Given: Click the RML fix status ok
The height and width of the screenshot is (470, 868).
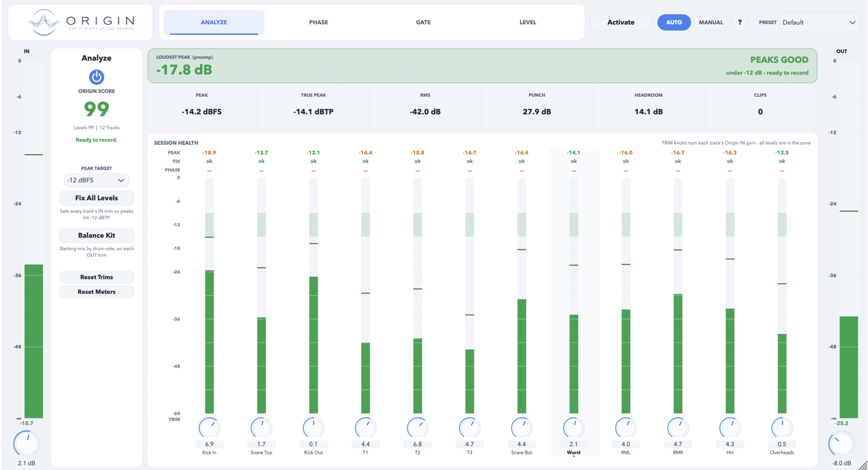Looking at the screenshot, I should point(626,161).
